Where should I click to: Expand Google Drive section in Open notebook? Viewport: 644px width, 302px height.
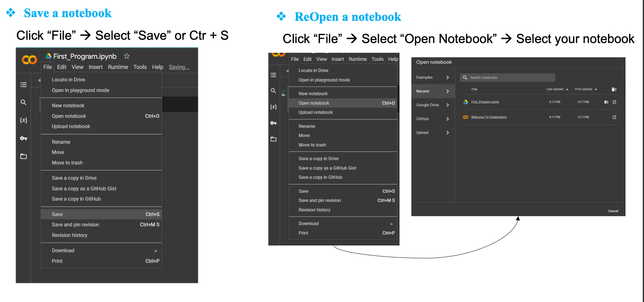click(x=447, y=105)
